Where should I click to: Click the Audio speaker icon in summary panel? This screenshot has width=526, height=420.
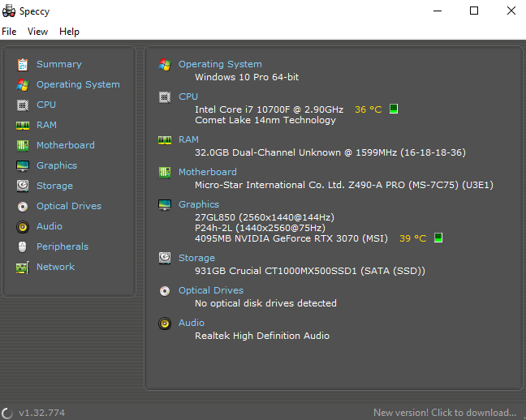[165, 324]
